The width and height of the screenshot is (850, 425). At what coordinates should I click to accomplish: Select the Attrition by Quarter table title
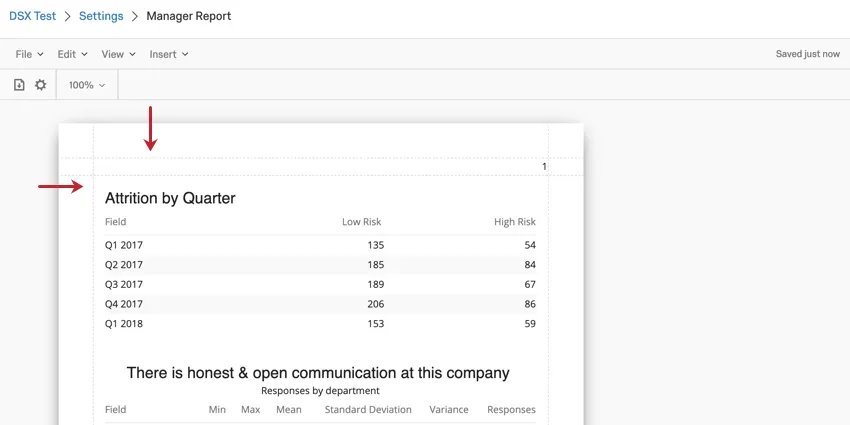pyautogui.click(x=170, y=198)
